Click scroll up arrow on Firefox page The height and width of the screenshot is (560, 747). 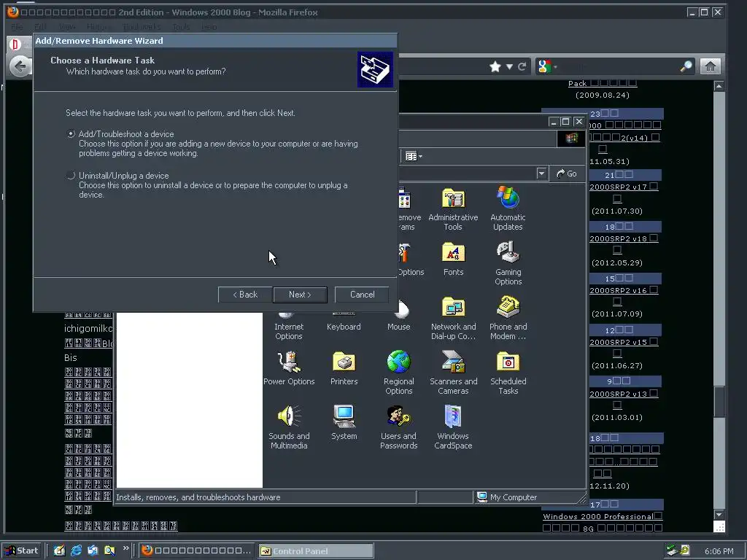[719, 86]
